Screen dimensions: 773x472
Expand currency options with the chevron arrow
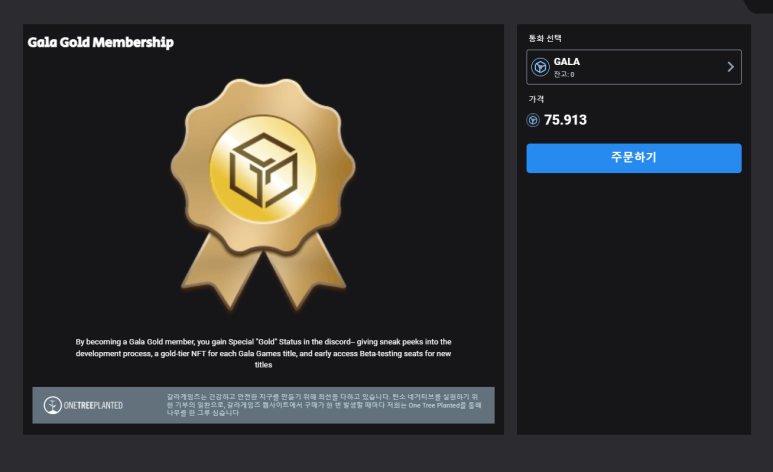click(730, 67)
